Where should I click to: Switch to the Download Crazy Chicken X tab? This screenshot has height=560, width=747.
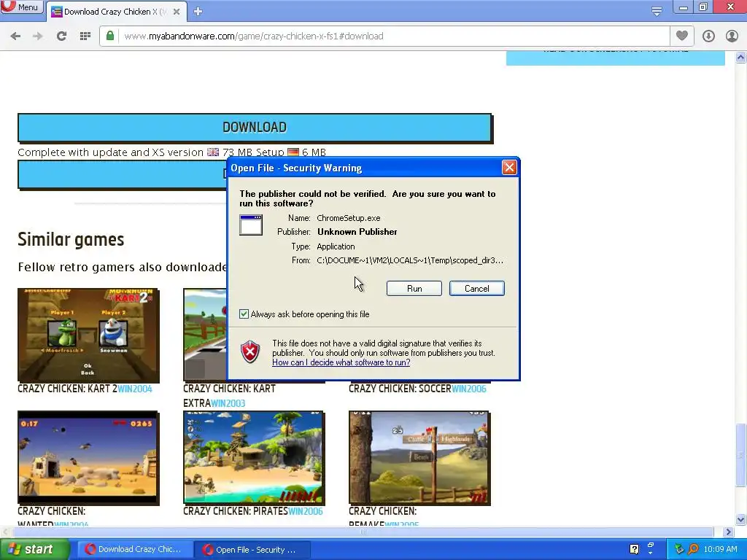tap(115, 12)
